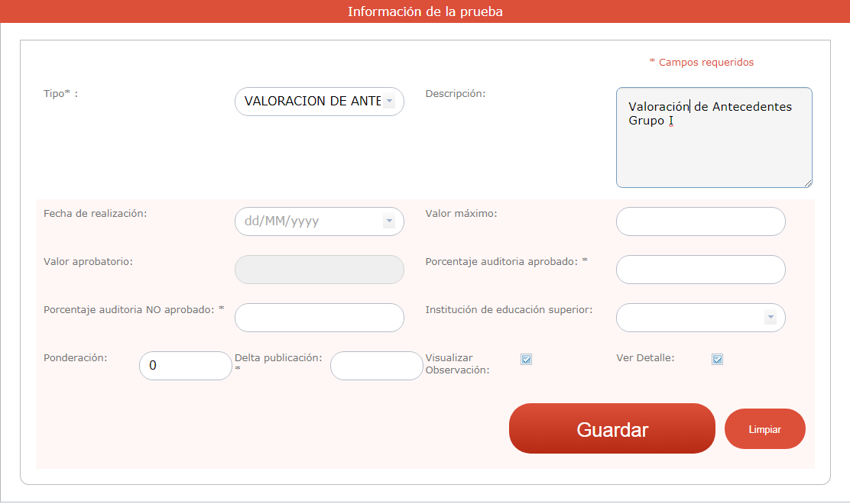Open the dd/MM/yyyy date picker field

click(x=310, y=221)
